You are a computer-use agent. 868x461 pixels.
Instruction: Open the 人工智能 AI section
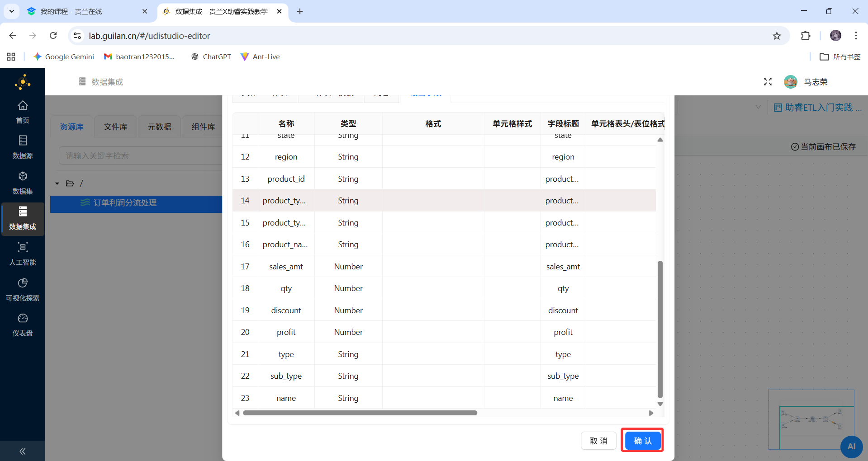point(23,253)
